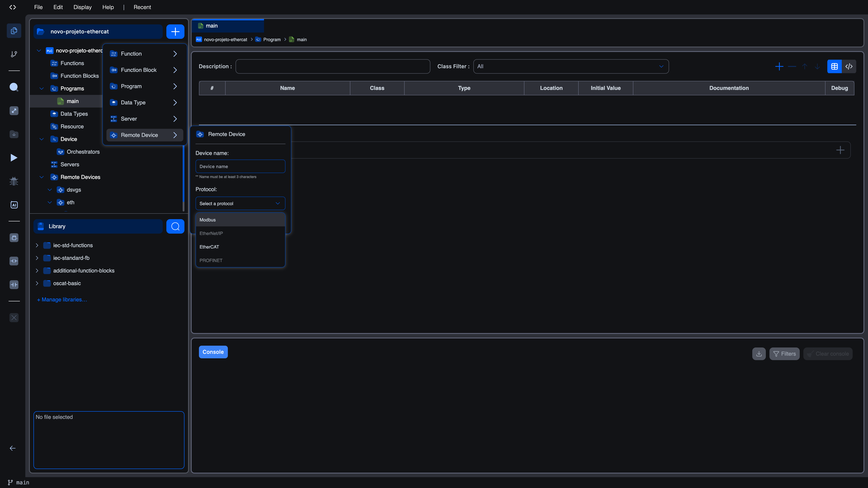Click the disabled X icon in sidebar
This screenshot has width=868, height=488.
[14, 318]
